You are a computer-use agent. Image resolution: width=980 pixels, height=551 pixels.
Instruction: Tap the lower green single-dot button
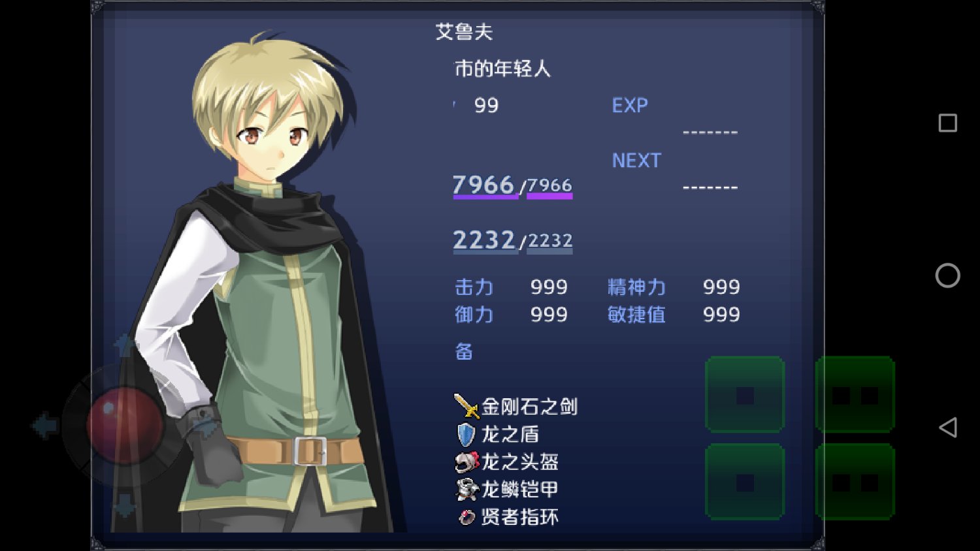(x=745, y=482)
